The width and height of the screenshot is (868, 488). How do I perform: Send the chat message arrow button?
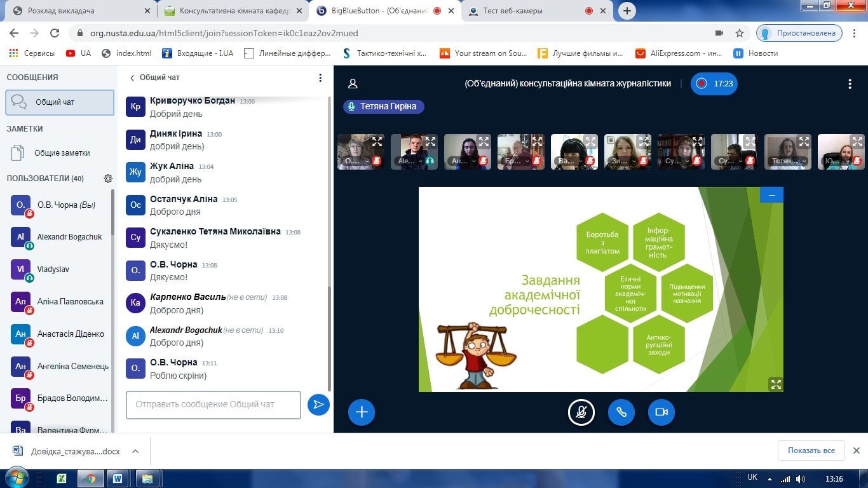coord(318,404)
